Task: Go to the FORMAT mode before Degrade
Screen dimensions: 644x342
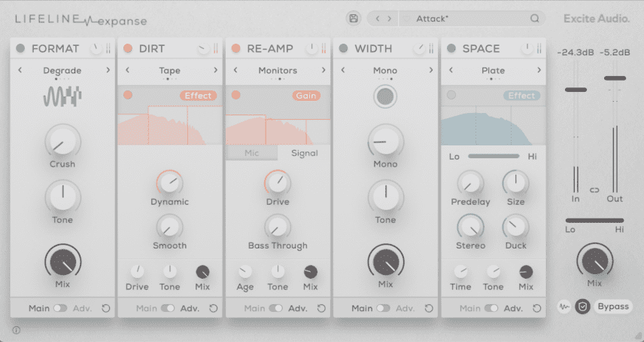Action: (20, 70)
